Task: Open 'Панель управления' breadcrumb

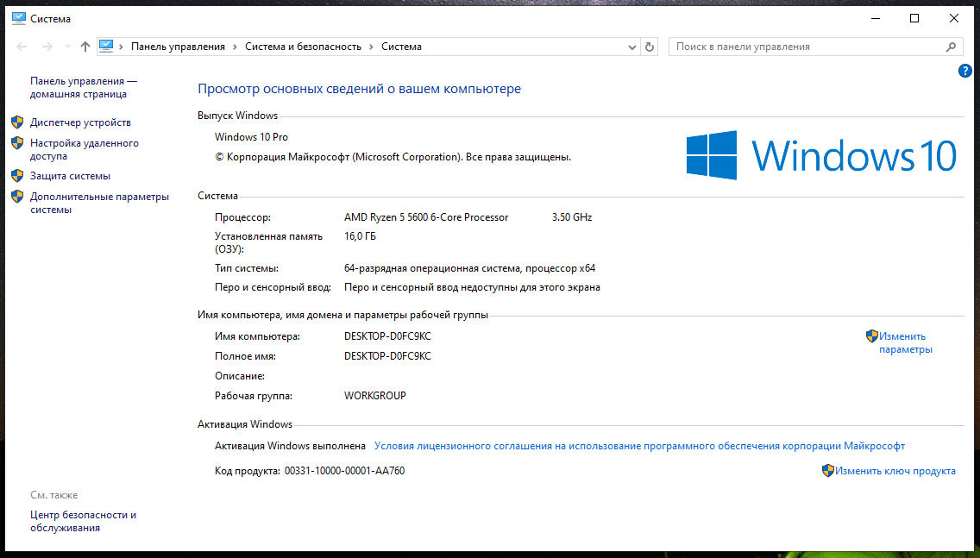Action: (x=178, y=47)
